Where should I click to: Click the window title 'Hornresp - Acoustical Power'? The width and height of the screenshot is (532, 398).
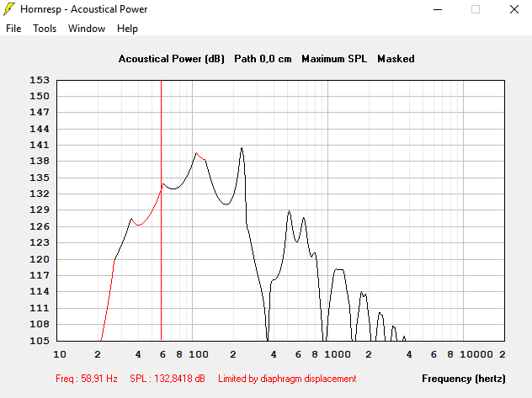[84, 9]
